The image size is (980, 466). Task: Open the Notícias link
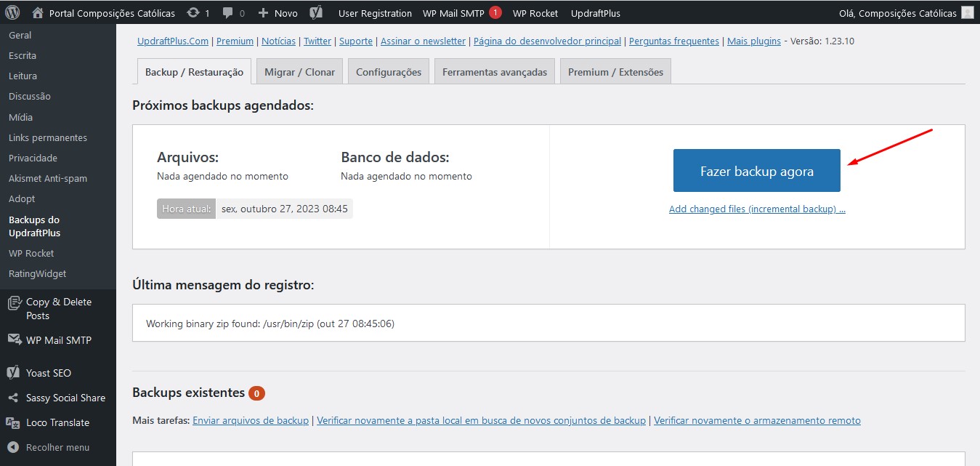(278, 41)
